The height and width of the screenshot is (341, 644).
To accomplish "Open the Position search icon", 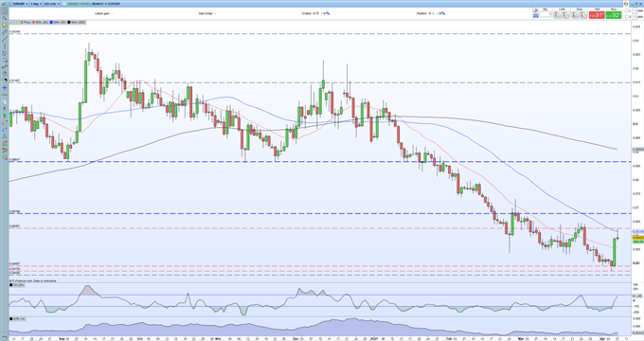I will coord(443,13).
